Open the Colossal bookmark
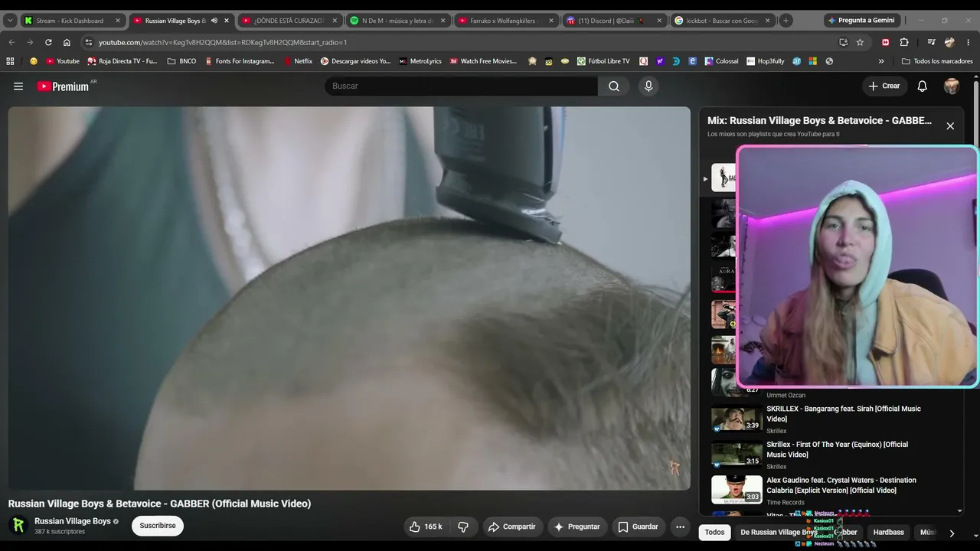The height and width of the screenshot is (551, 980). [x=721, y=61]
